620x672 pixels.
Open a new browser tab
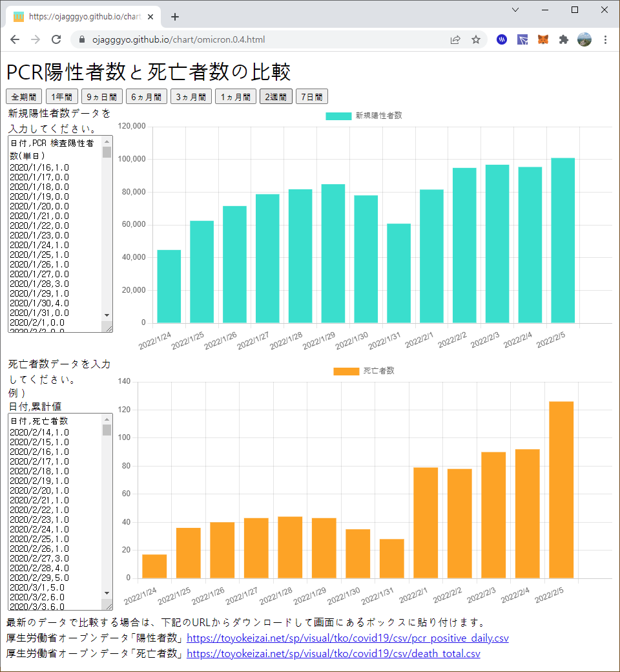point(175,17)
